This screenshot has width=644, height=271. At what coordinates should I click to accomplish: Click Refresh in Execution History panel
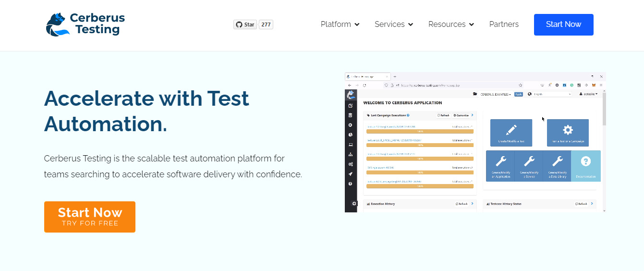pos(462,204)
